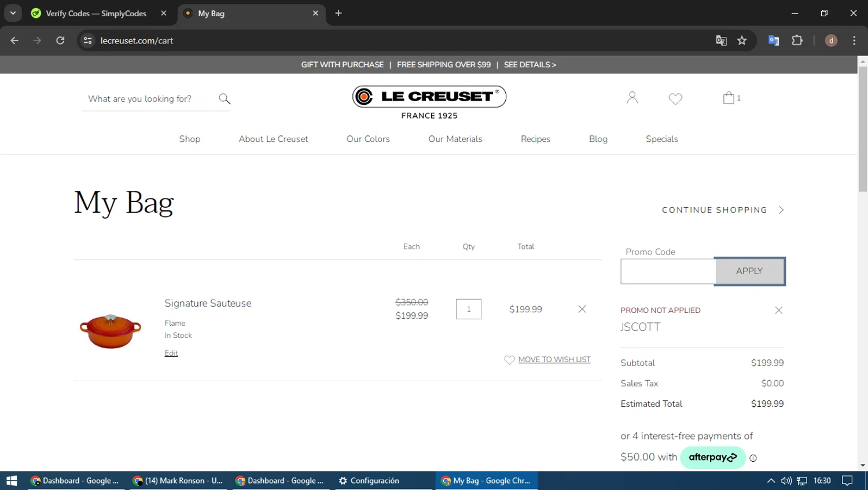Click the Sales Tax $0.00 value
Viewport: 868px width, 490px height.
(x=773, y=384)
